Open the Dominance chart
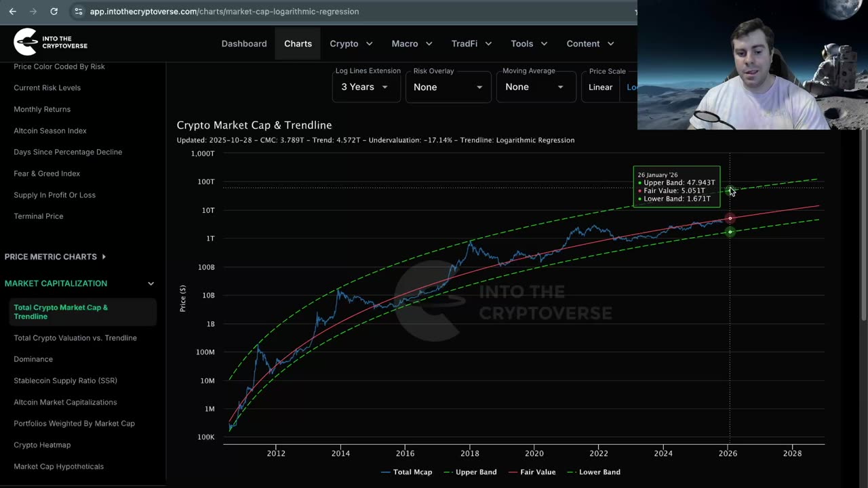This screenshot has width=868, height=488. (33, 359)
